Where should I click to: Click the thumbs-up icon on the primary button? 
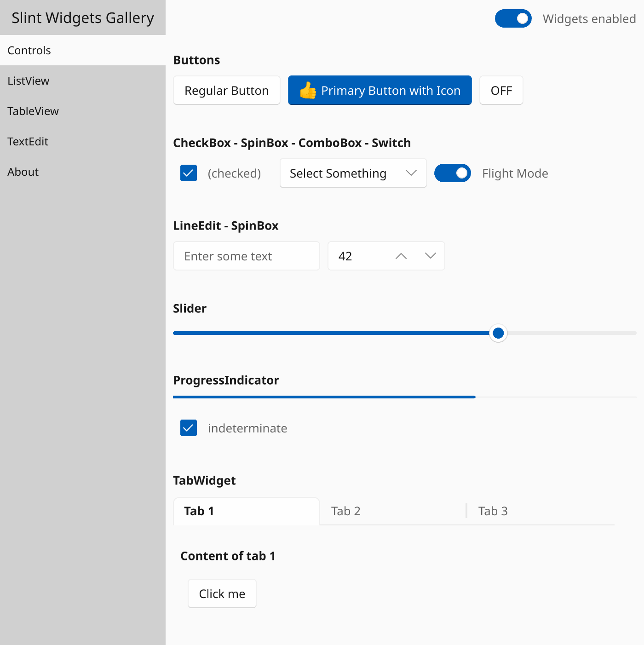click(308, 90)
